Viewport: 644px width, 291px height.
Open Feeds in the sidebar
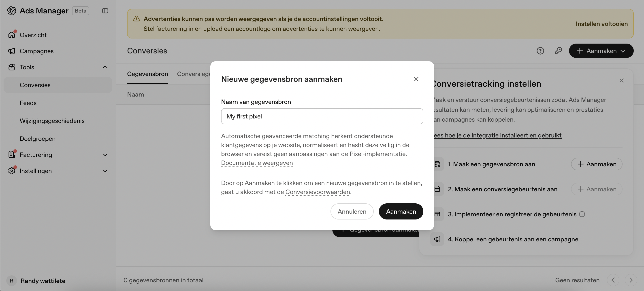[x=58, y=103]
